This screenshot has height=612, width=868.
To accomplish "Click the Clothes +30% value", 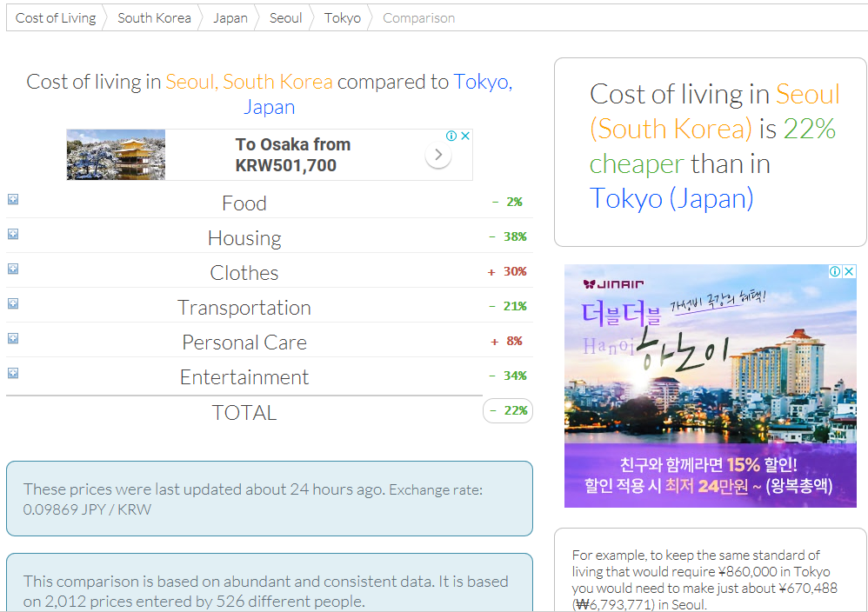I will point(507,272).
